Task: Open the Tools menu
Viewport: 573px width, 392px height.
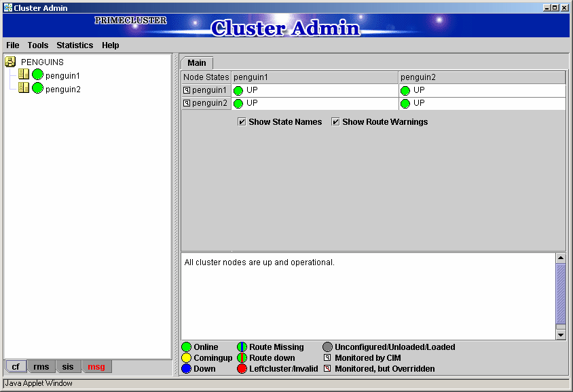Action: click(38, 45)
